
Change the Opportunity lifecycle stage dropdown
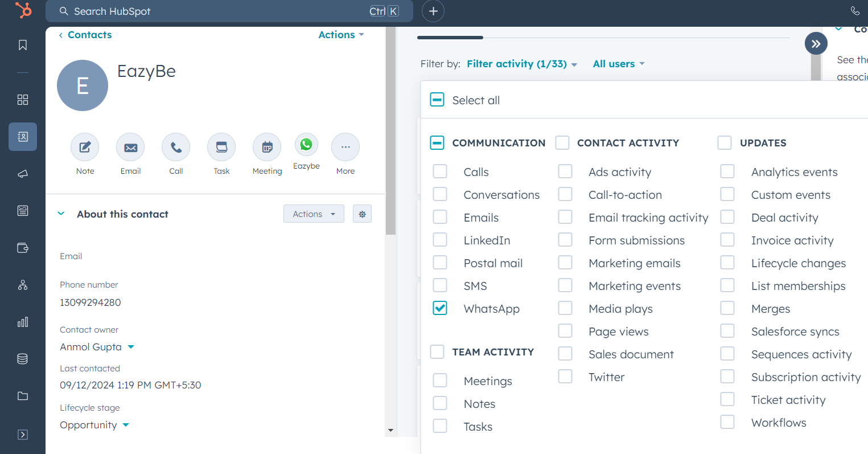[x=94, y=425]
